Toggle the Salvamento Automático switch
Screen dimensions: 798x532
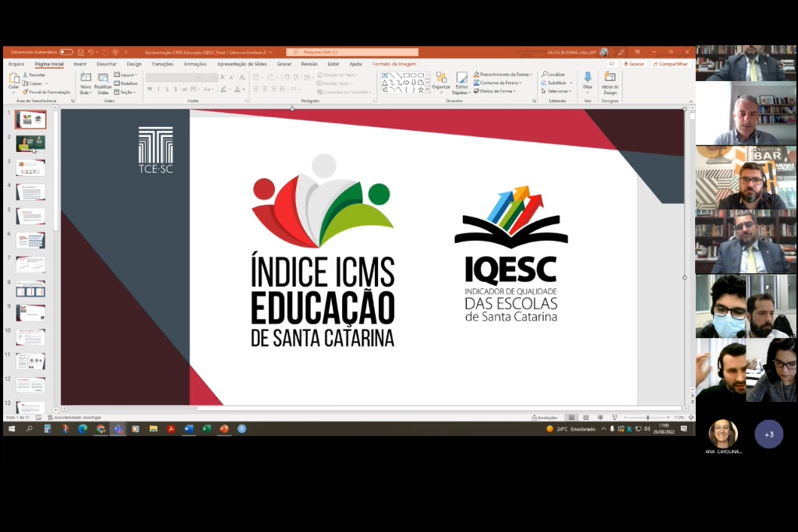[66, 52]
